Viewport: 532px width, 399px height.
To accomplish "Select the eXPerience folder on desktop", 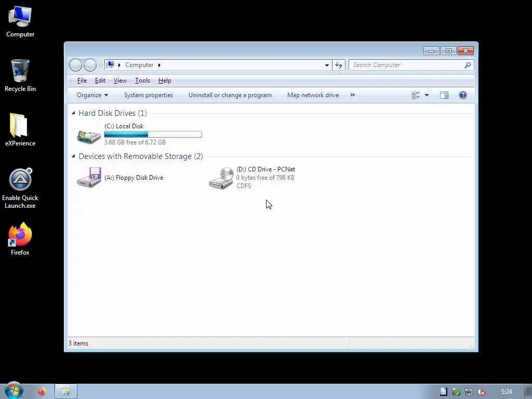I will click(20, 130).
